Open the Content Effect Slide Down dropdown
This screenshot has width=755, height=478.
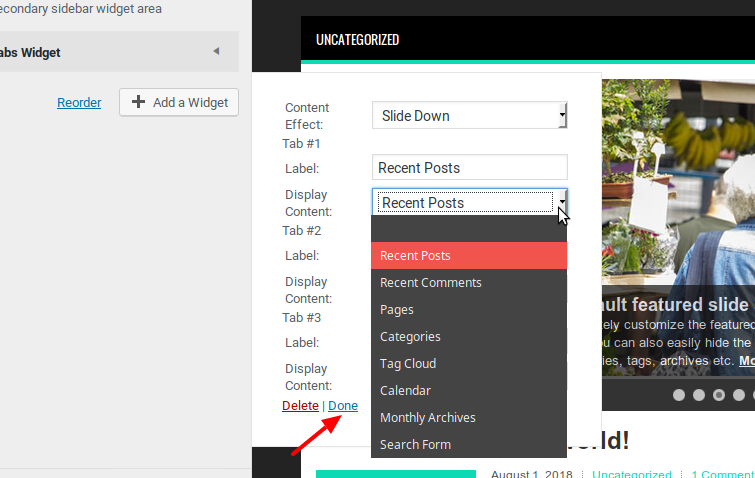coord(469,116)
